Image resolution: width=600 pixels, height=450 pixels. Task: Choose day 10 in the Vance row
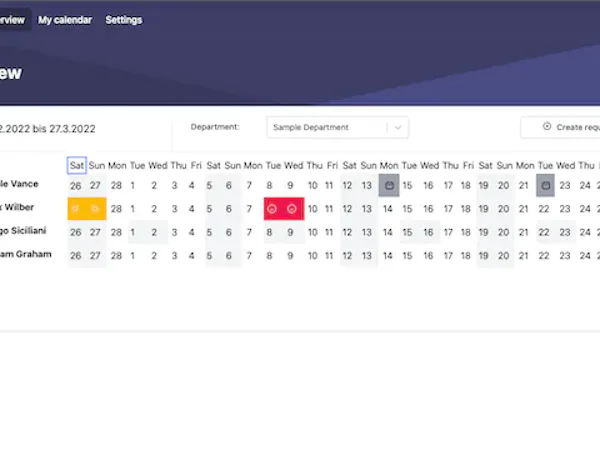tap(313, 186)
